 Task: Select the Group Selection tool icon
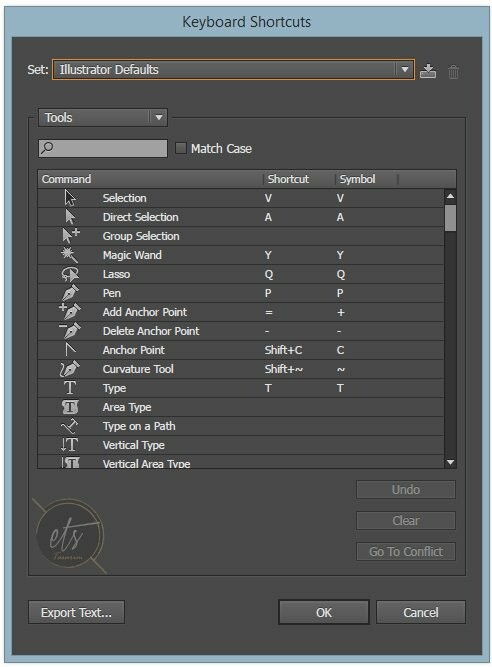point(71,235)
